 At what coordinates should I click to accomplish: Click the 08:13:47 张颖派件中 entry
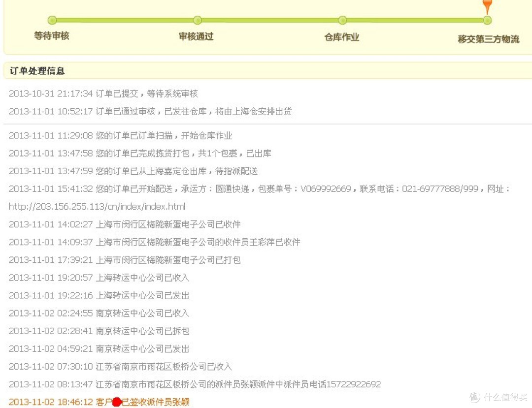(195, 384)
